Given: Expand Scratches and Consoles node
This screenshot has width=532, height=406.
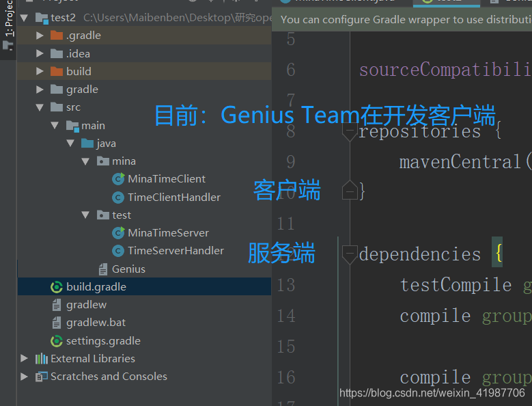Looking at the screenshot, I should [24, 377].
